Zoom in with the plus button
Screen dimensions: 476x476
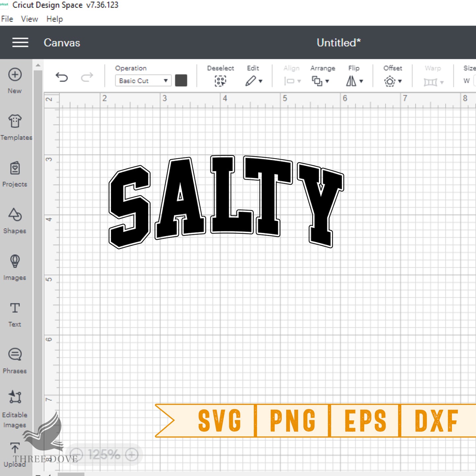coord(131,455)
